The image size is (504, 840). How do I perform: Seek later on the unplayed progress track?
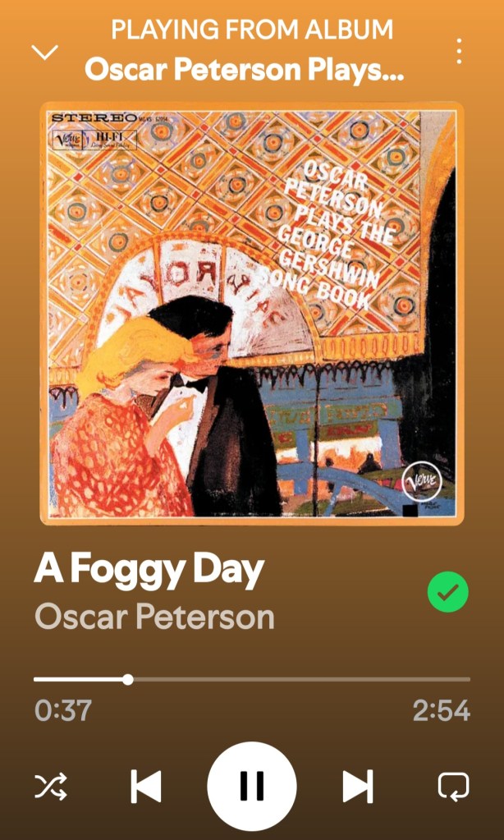tap(301, 679)
